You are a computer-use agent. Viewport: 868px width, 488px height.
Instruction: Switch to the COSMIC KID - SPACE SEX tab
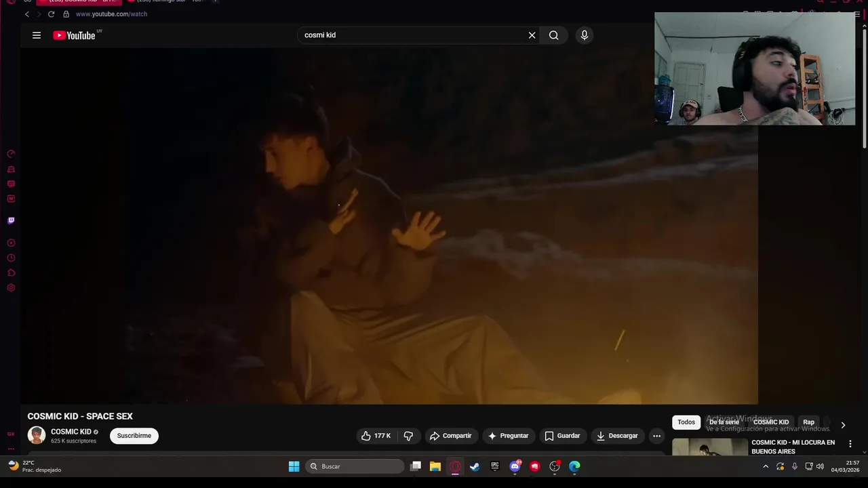point(78,1)
